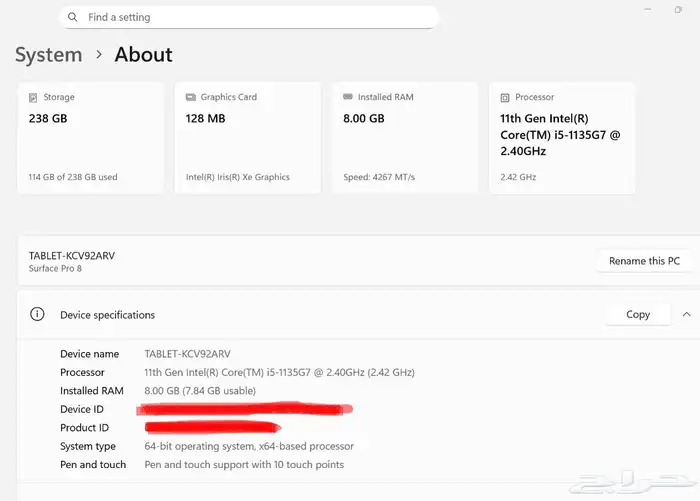Screen dimensions: 700x501
Task: Click the breadcrumb chevron after System
Action: click(99, 55)
